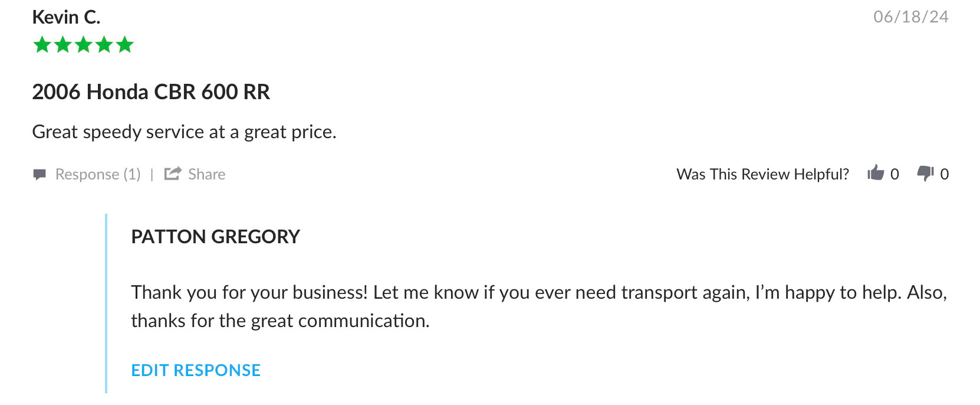This screenshot has width=980, height=405.
Task: Click the fifth green rating star
Action: 125,45
